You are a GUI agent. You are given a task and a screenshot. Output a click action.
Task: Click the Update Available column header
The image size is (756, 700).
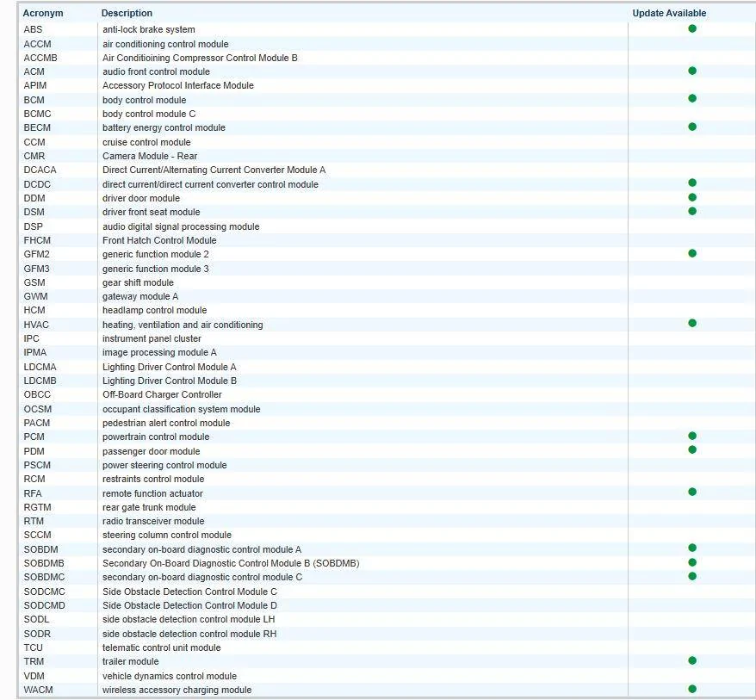669,13
